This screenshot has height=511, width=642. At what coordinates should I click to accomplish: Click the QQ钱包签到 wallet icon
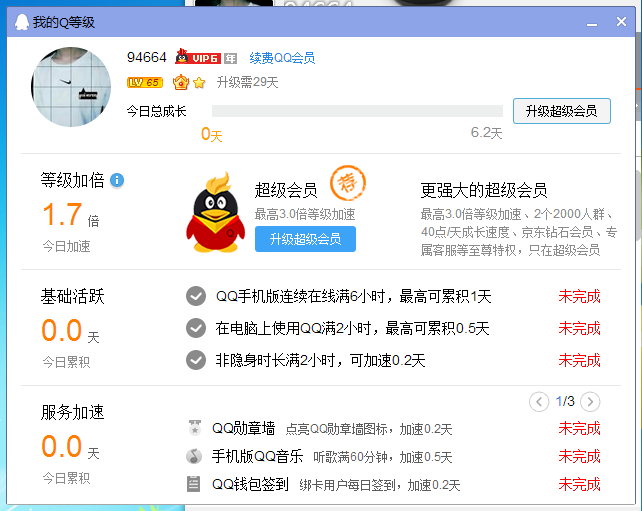tap(193, 484)
